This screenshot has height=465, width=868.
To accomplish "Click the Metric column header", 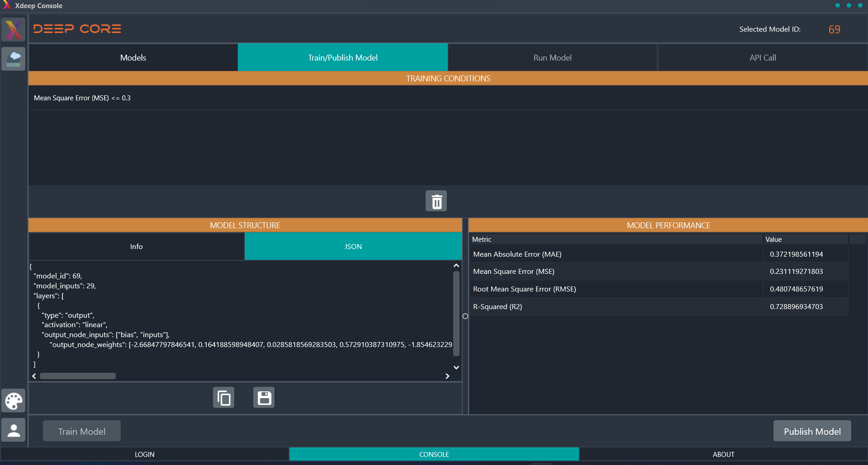I will [616, 239].
